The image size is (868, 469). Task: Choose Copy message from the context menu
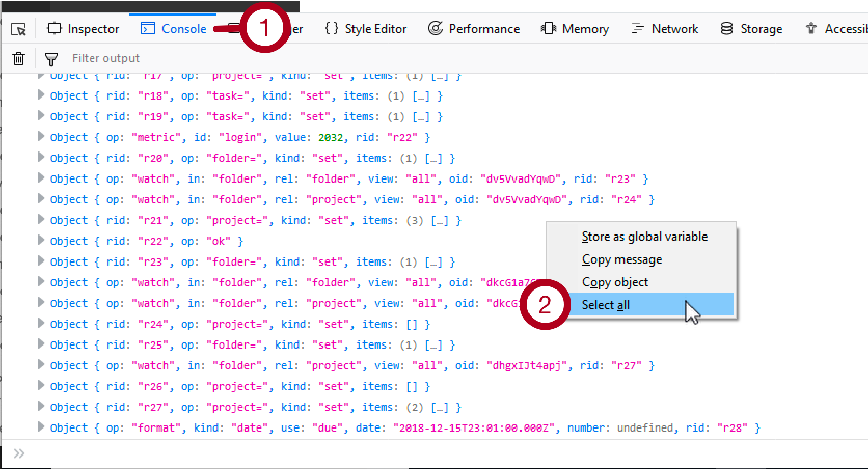[622, 259]
